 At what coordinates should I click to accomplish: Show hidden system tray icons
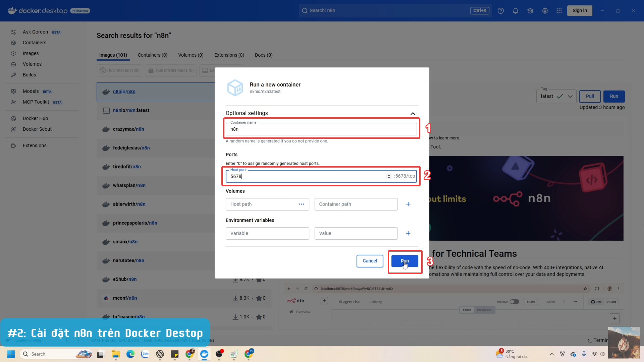click(552, 354)
